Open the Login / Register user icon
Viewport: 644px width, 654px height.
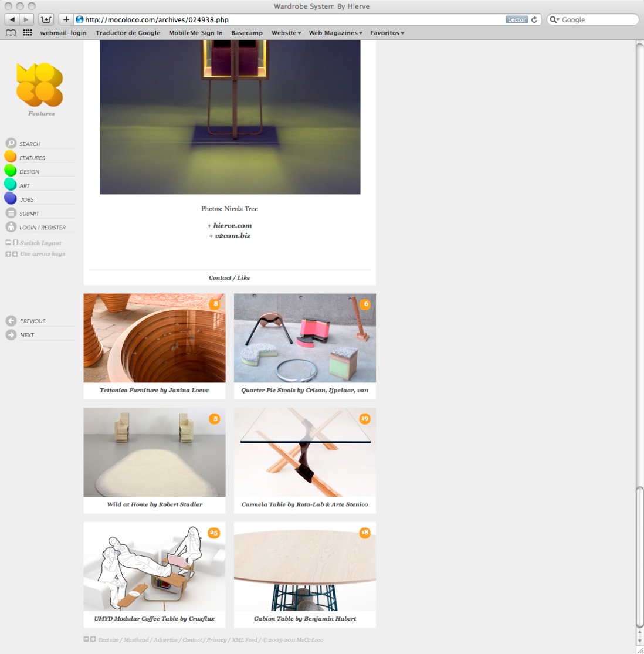pyautogui.click(x=11, y=226)
